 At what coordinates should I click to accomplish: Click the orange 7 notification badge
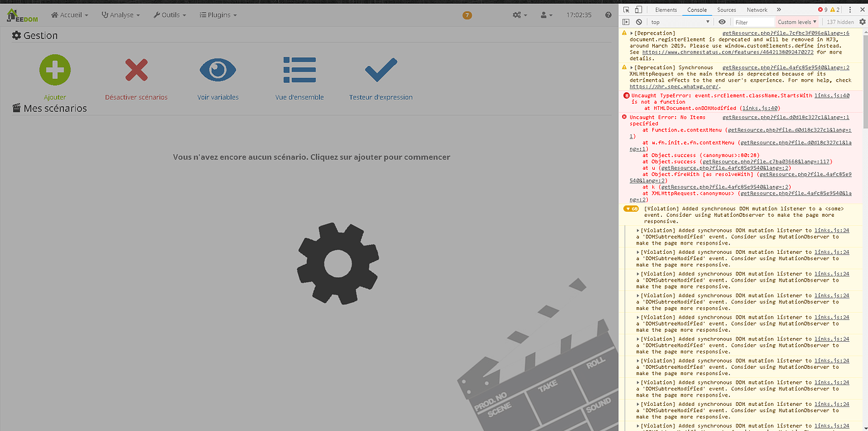(x=467, y=15)
